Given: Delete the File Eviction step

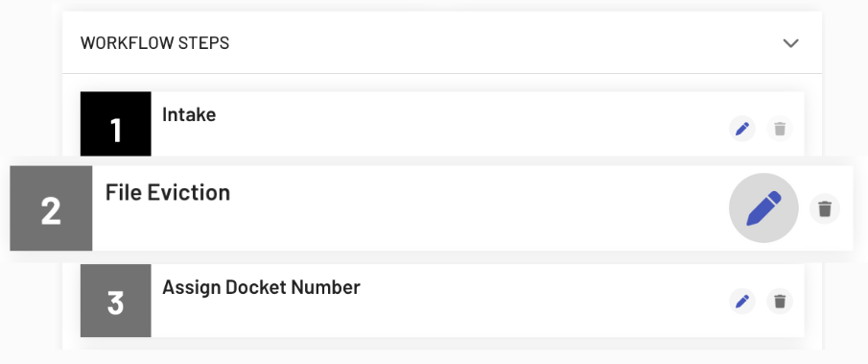Looking at the screenshot, I should pos(825,208).
